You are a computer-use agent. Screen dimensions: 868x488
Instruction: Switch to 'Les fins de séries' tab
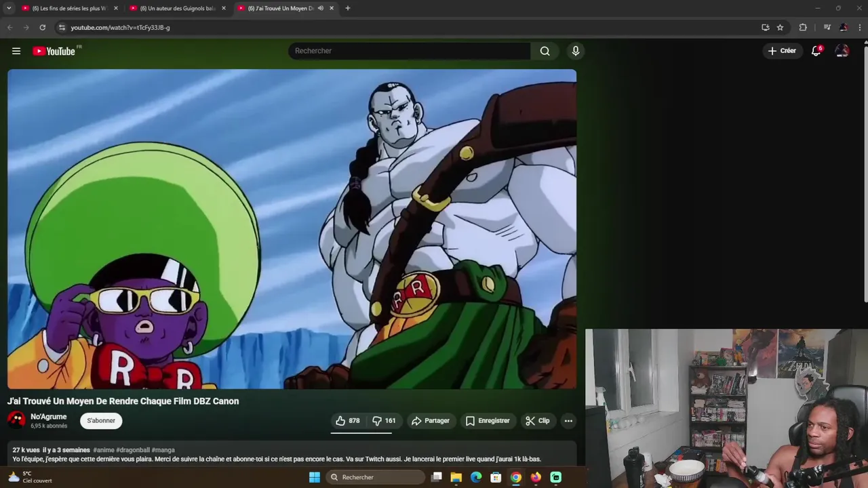tap(71, 8)
